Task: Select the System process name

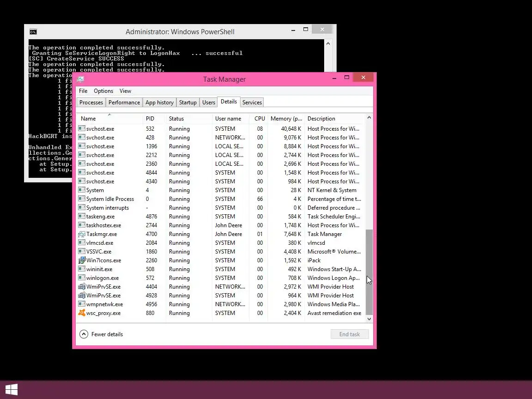Action: [x=95, y=190]
